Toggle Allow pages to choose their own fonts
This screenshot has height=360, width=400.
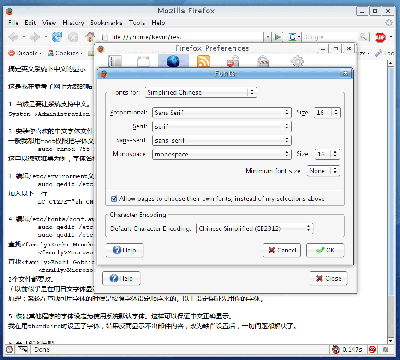(x=114, y=199)
